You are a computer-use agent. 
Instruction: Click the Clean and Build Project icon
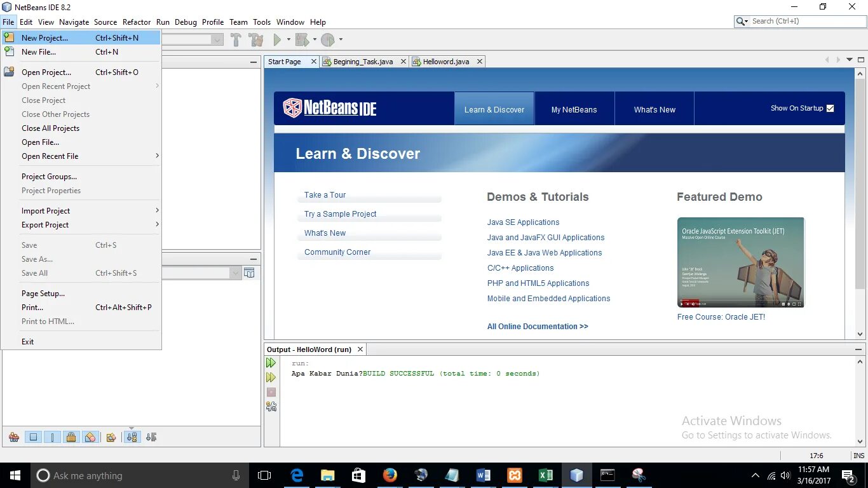tap(256, 40)
